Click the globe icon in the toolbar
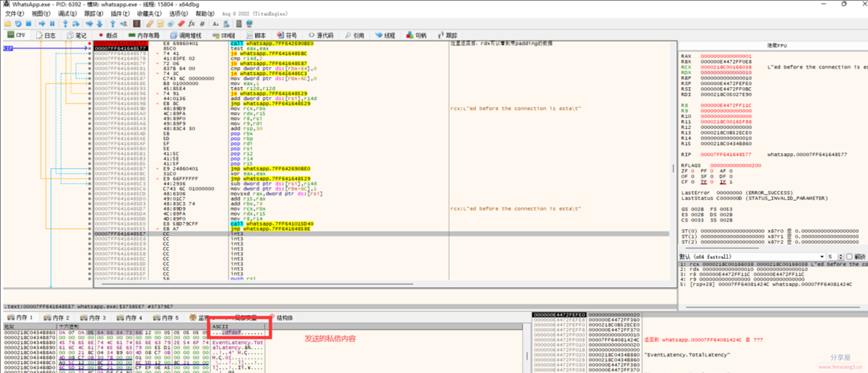 pyautogui.click(x=249, y=24)
